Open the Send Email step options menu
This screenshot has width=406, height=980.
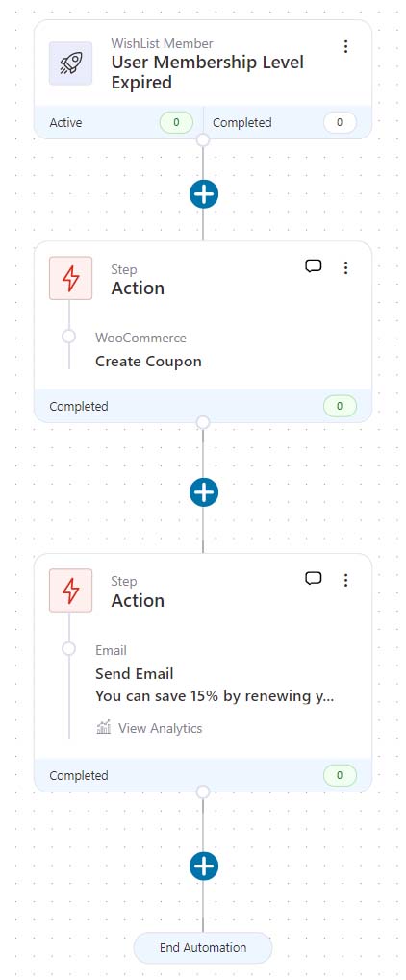pos(345,580)
